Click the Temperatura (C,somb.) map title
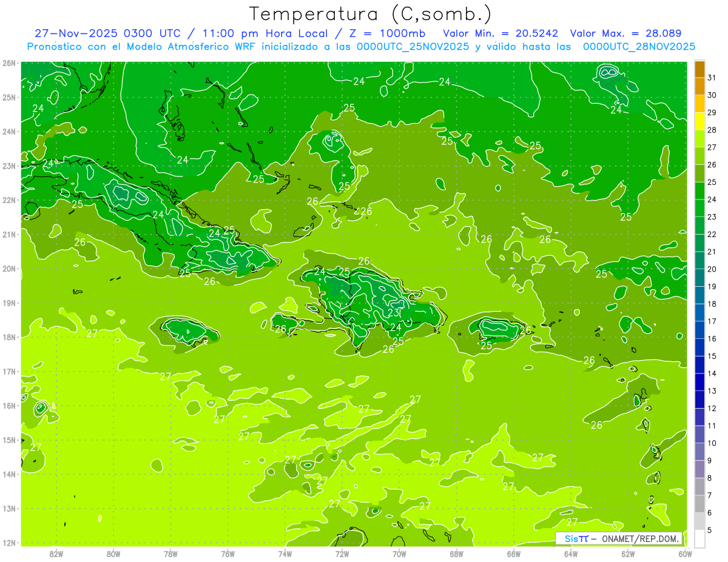This screenshot has height=562, width=728. [x=370, y=14]
